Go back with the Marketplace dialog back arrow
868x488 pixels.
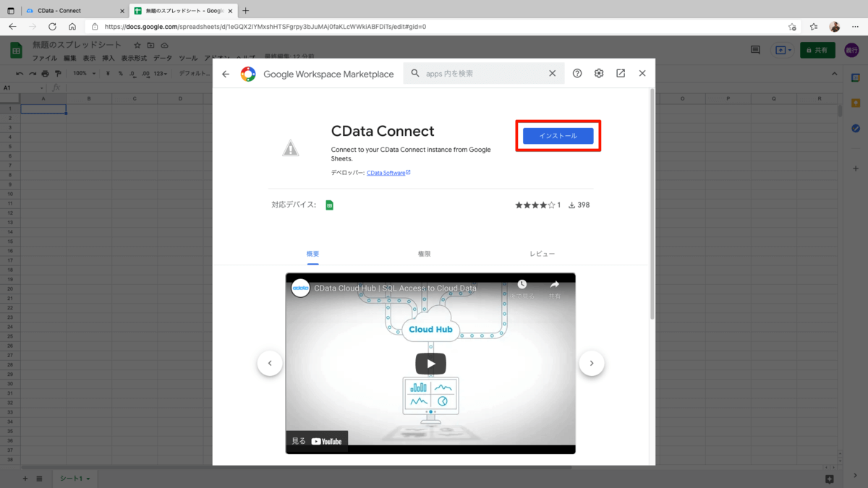point(226,74)
